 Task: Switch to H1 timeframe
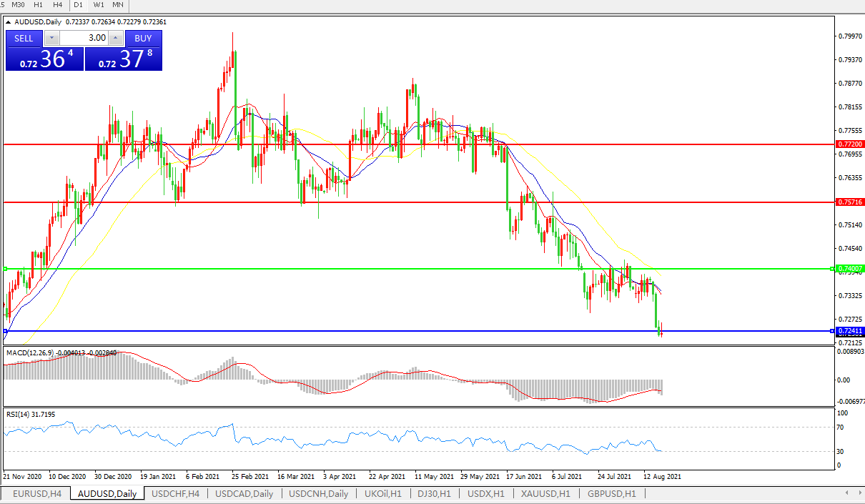39,4
